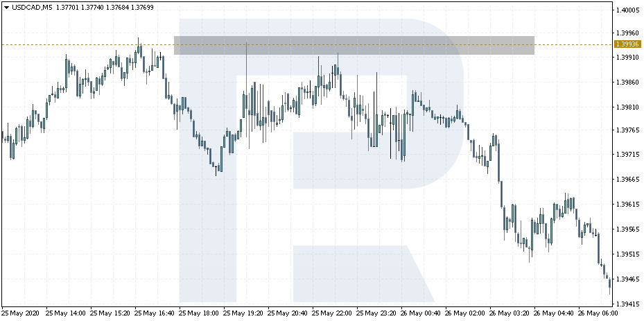Click the 1.39960 price scale label
Viewport: 644px width, 321px height.
628,33
